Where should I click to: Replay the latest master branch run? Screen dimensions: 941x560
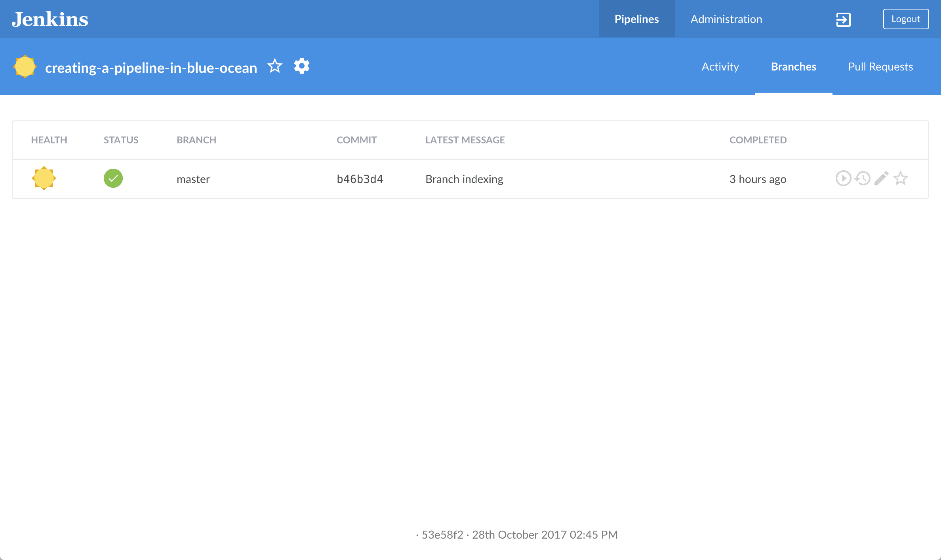click(x=862, y=178)
